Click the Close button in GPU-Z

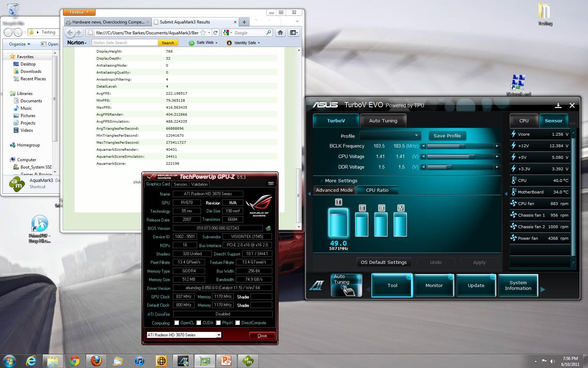[262, 335]
